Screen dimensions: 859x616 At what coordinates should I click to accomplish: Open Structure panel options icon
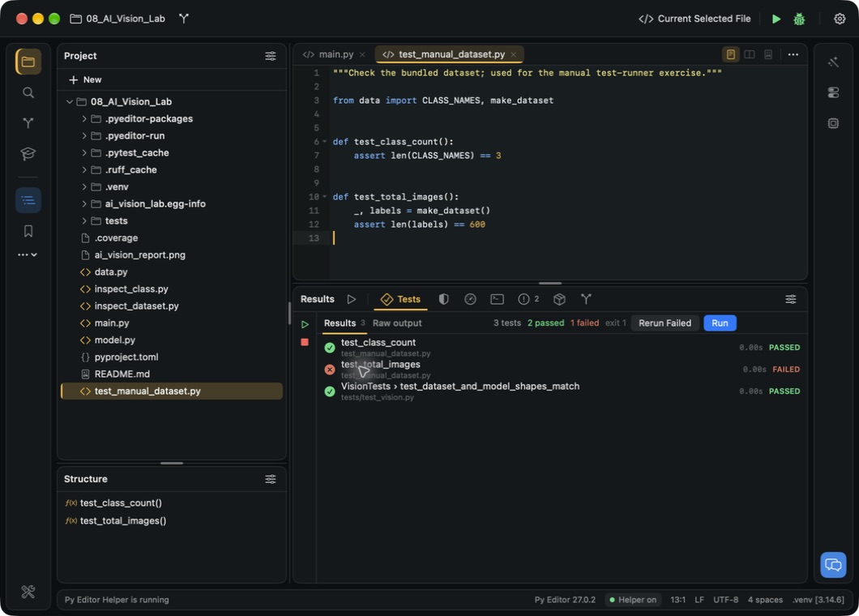tap(271, 479)
